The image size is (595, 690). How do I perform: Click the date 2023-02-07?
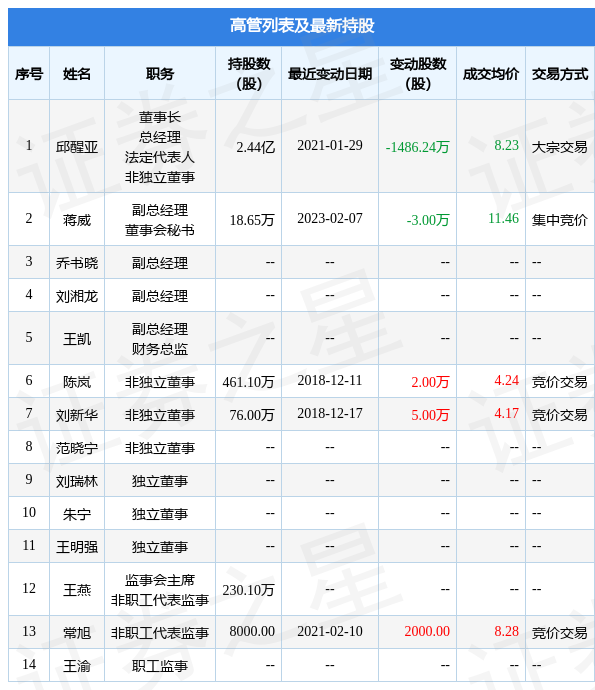[x=330, y=218]
